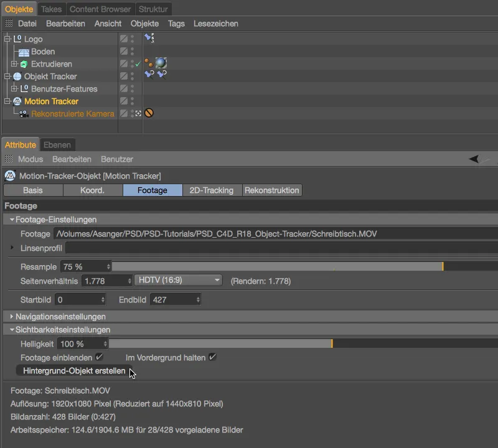This screenshot has height=448, width=498.
Task: Toggle visibility dots of Objekt Tracker
Action: tap(132, 76)
